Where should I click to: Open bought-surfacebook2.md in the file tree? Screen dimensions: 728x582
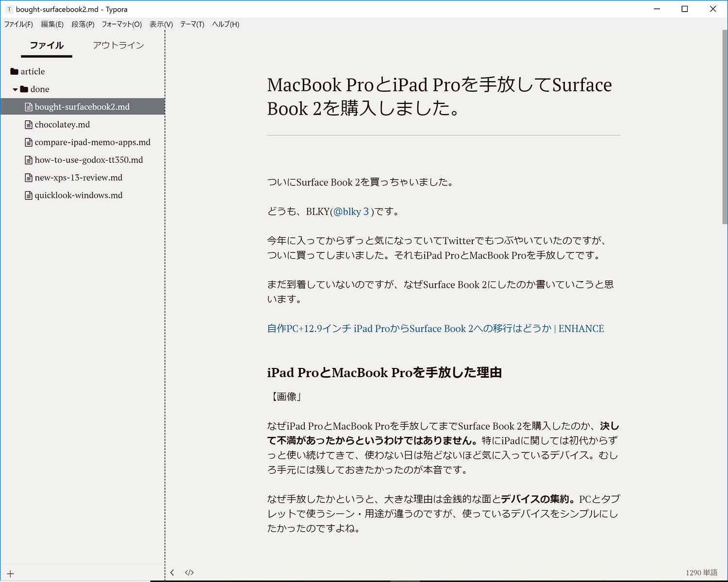(83, 107)
